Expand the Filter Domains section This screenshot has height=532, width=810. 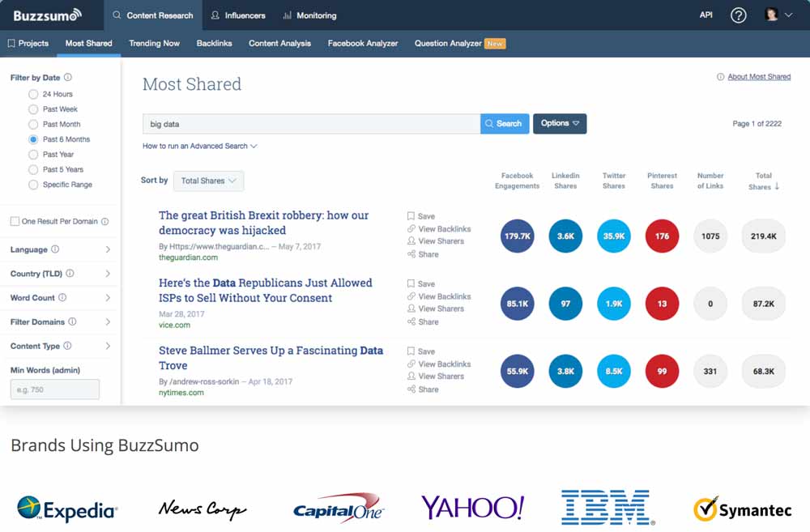click(x=108, y=321)
